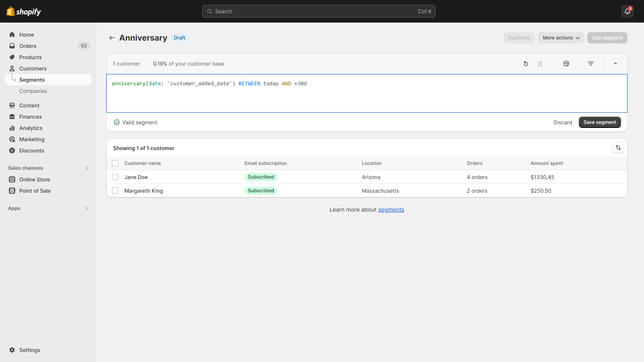
Task: Select the checkbox for Margareth King
Action: click(115, 191)
